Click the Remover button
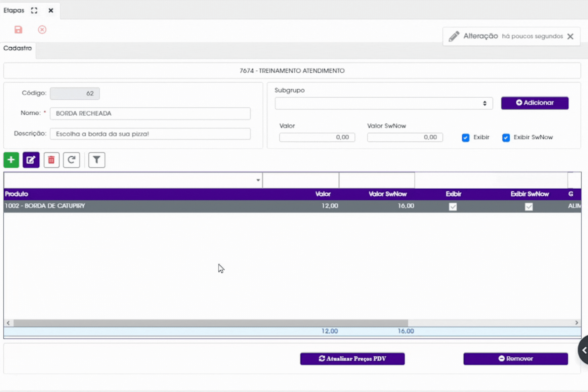Image resolution: width=588 pixels, height=392 pixels. tap(515, 359)
